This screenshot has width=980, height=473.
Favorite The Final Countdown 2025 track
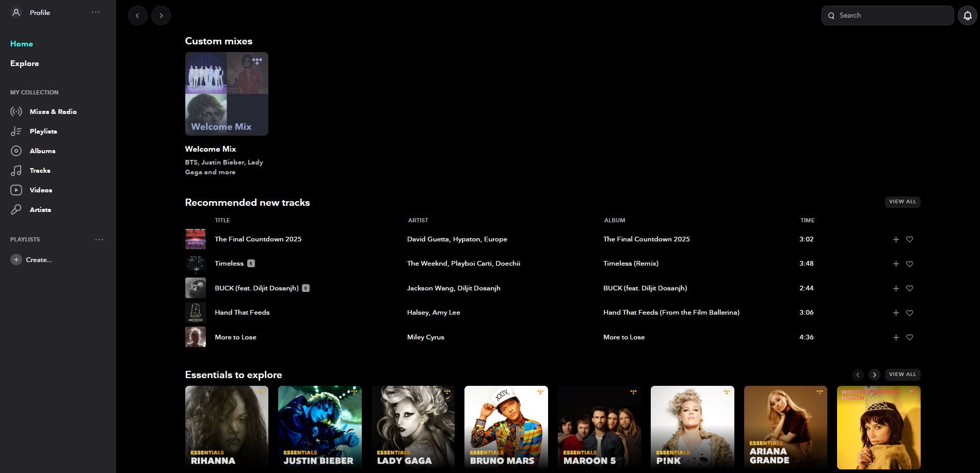(910, 239)
